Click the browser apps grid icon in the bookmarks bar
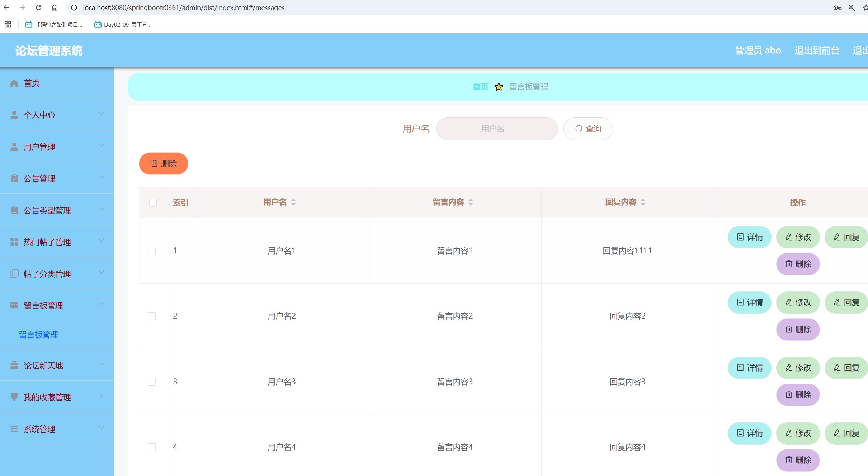The height and width of the screenshot is (476, 868). (8, 24)
